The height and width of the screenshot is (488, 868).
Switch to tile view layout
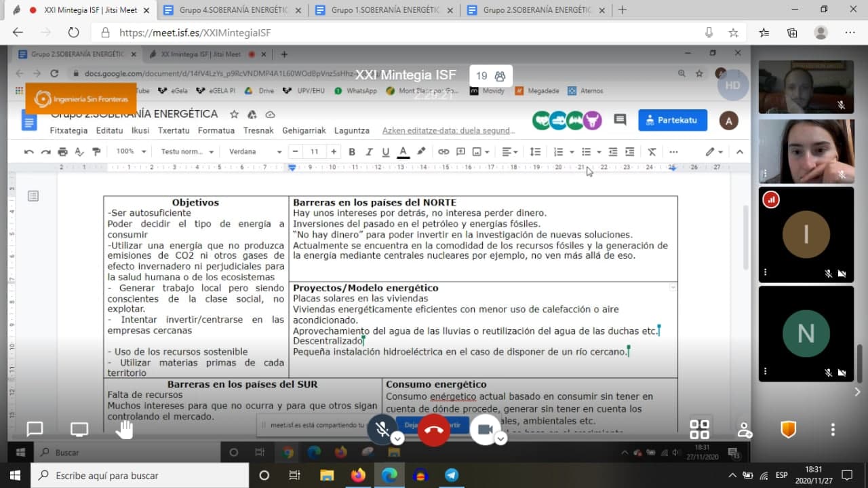[699, 429]
